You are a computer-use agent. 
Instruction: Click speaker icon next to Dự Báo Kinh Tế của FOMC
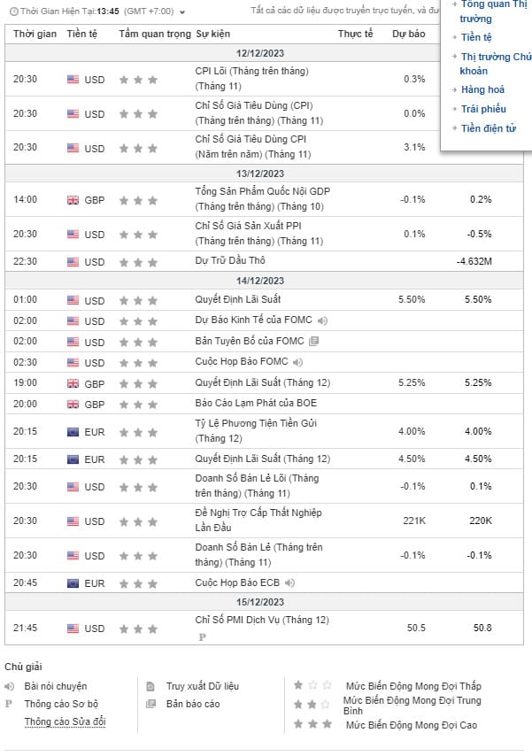[322, 320]
